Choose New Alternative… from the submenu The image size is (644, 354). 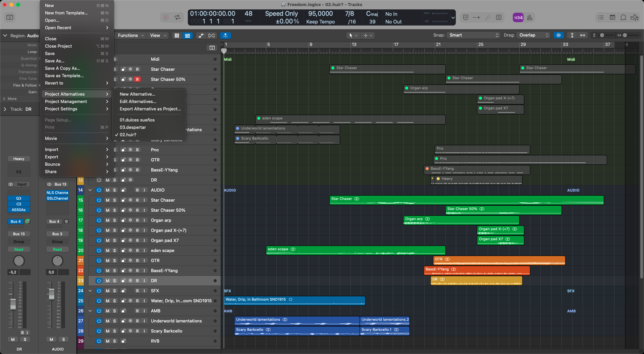pyautogui.click(x=137, y=94)
